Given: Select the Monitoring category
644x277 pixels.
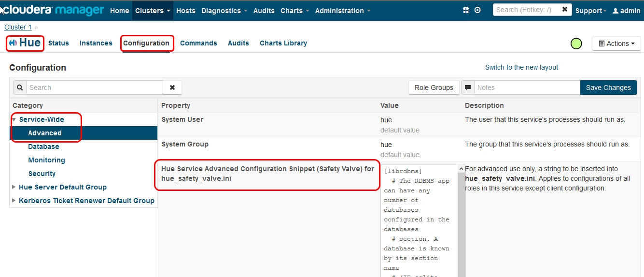Looking at the screenshot, I should (x=46, y=160).
